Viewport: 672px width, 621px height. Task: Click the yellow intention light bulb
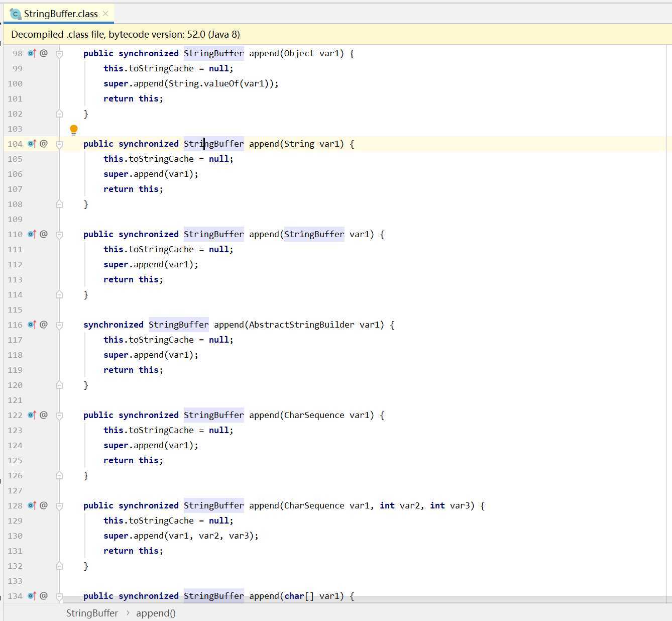(x=74, y=130)
